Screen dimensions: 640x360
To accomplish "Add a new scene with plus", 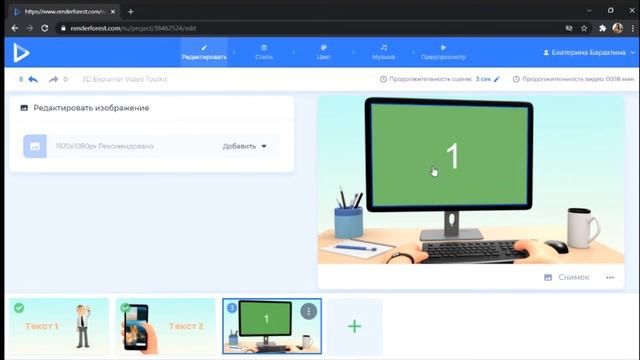I will click(355, 326).
